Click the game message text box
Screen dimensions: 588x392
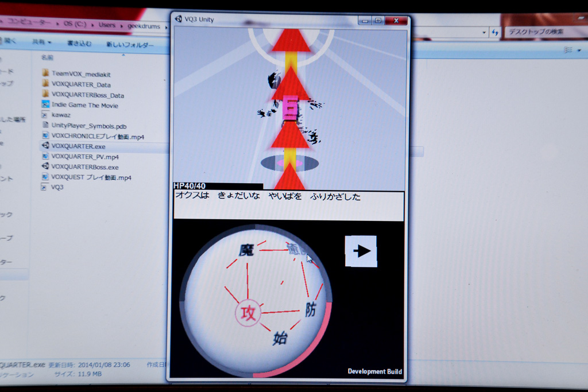click(289, 205)
